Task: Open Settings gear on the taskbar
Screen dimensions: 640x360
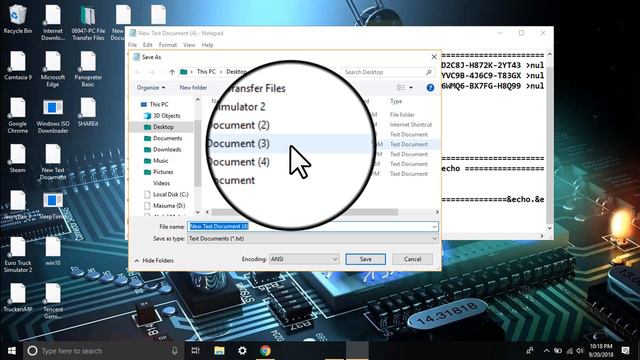Action: click(242, 351)
